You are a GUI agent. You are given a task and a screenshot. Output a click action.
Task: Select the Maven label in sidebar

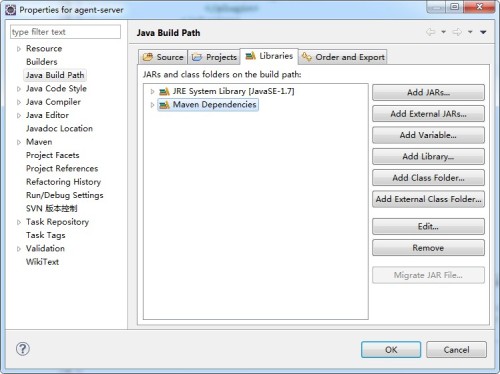[39, 142]
